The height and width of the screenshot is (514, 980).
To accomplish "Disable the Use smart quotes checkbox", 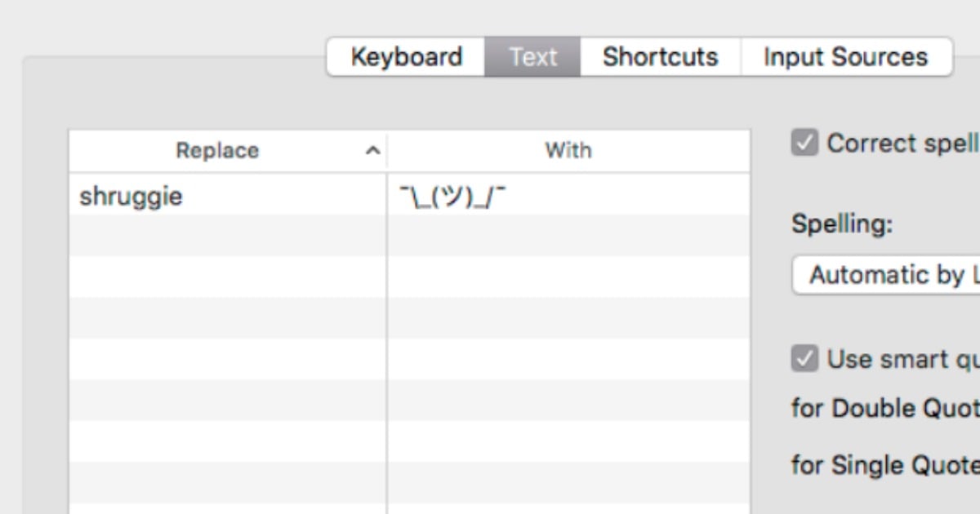I will point(804,359).
